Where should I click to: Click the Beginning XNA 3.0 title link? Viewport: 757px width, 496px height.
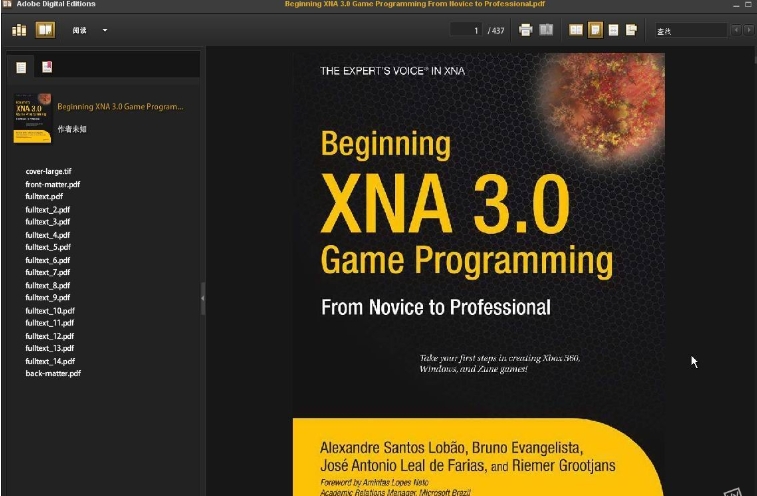(120, 107)
